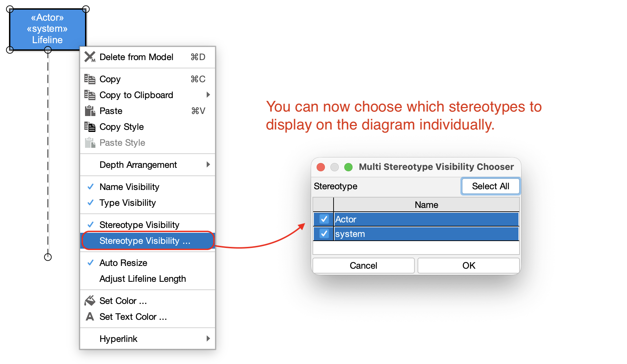Click the Copy to Clipboard icon
Screen dimensions: 627x364
pyautogui.click(x=90, y=95)
